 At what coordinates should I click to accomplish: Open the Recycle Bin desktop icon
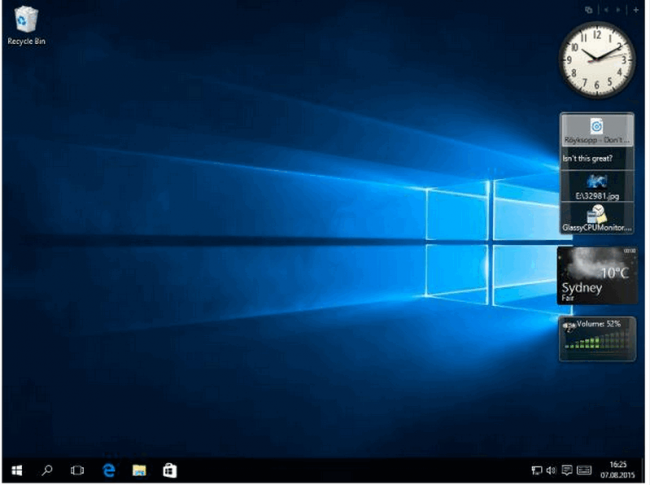(26, 26)
